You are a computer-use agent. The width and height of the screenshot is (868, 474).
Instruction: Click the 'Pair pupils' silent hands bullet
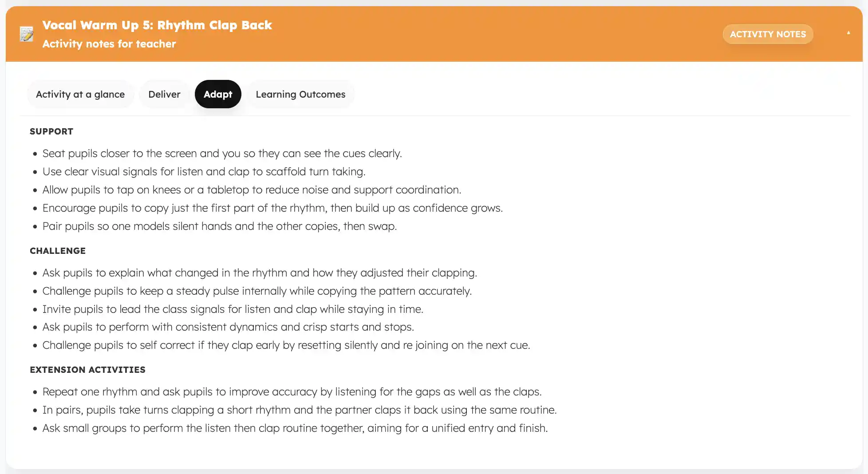[x=219, y=226]
